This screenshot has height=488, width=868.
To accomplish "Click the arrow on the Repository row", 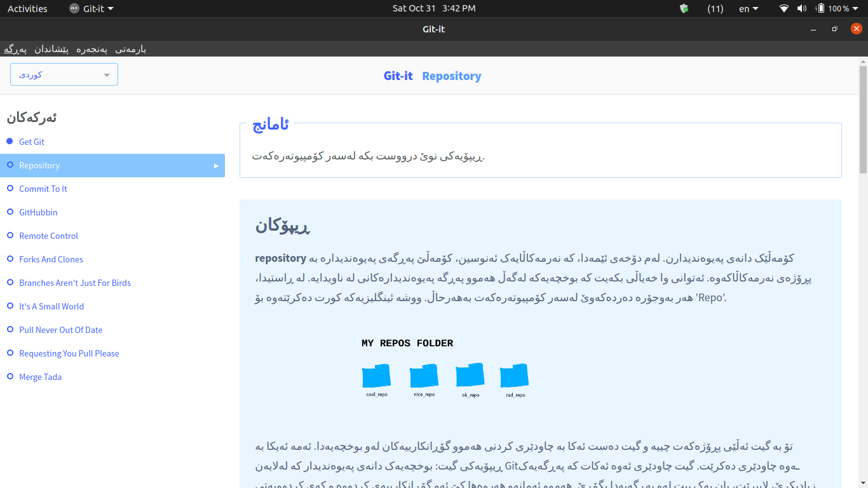I will point(216,166).
